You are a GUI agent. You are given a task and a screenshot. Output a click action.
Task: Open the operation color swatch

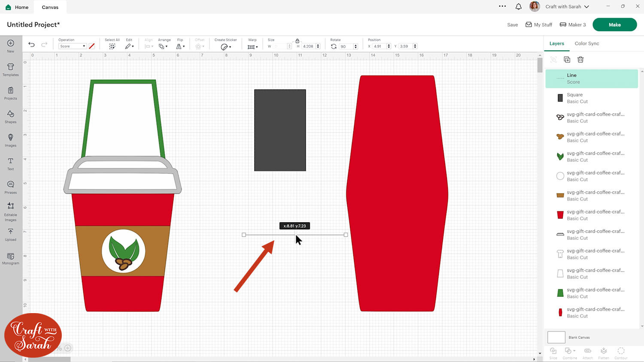(x=91, y=46)
